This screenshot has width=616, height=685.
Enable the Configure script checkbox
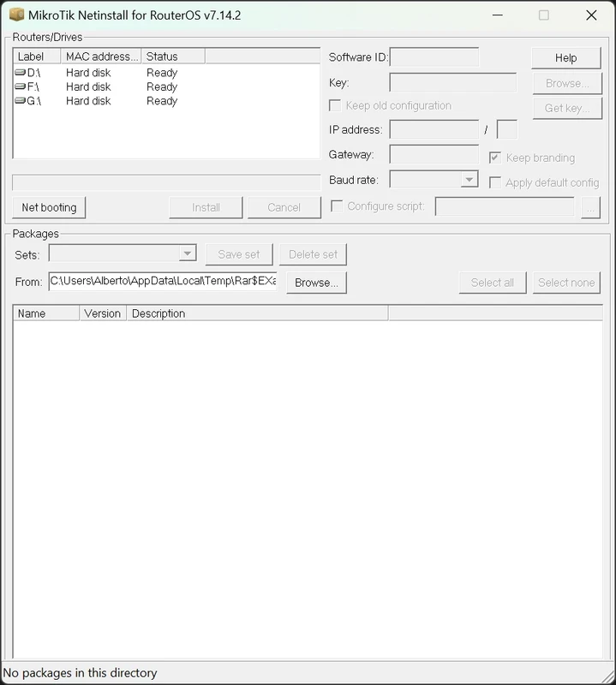(x=337, y=206)
